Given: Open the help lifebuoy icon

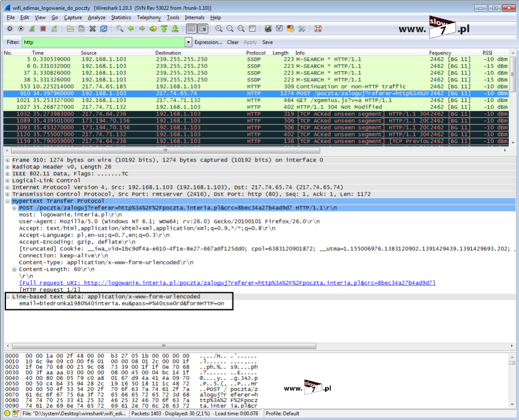Looking at the screenshot, I should 317,29.
